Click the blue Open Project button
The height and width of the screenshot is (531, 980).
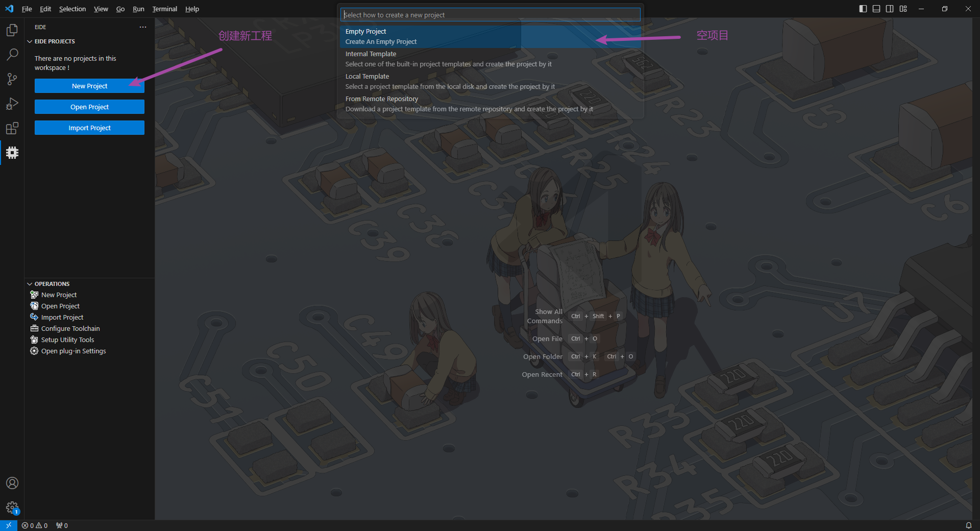[x=89, y=107]
